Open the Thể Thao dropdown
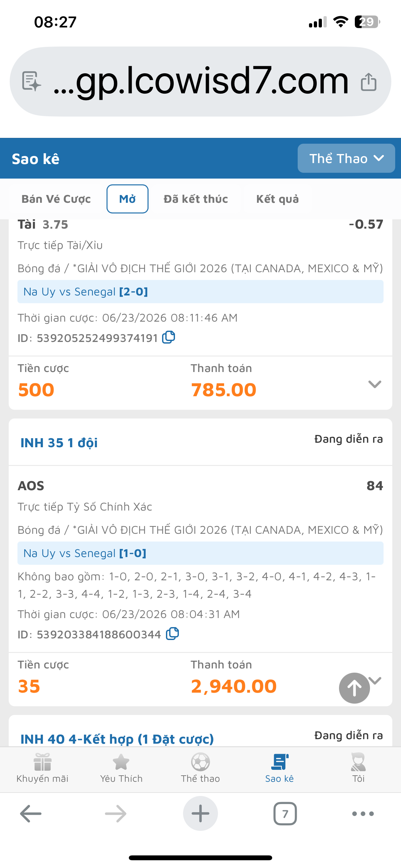The width and height of the screenshot is (401, 868). [346, 158]
